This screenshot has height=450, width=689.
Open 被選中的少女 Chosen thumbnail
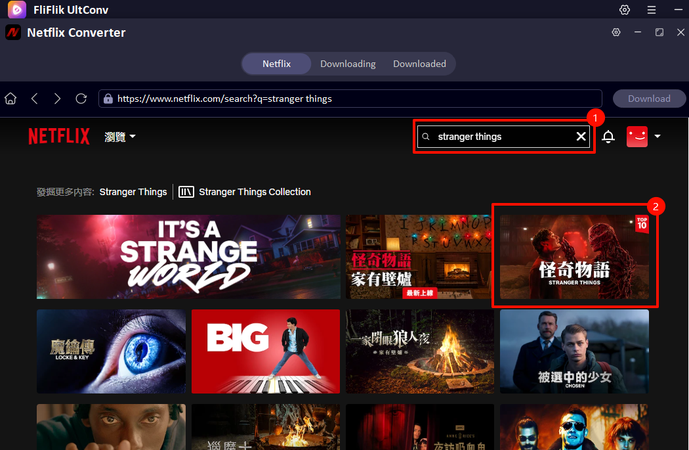[574, 352]
